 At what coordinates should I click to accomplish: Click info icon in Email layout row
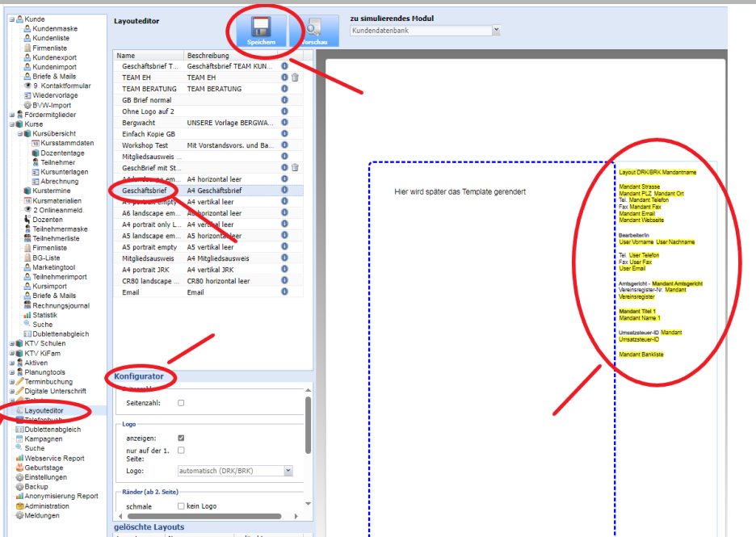point(284,292)
